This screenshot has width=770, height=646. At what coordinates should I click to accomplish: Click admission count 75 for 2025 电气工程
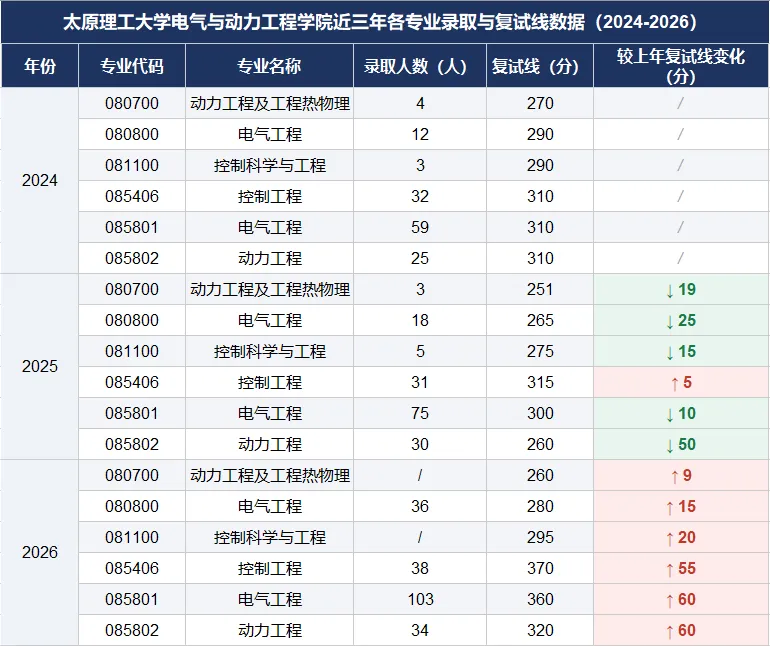click(420, 413)
